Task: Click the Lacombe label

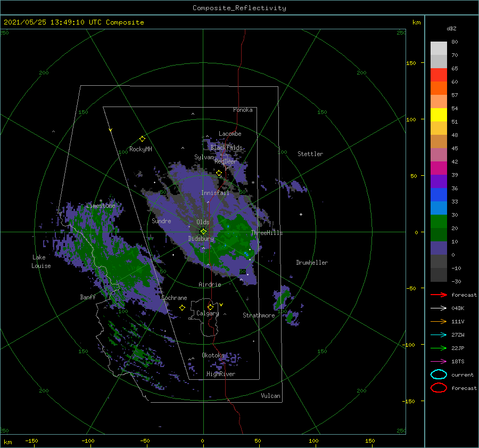Action: point(230,134)
